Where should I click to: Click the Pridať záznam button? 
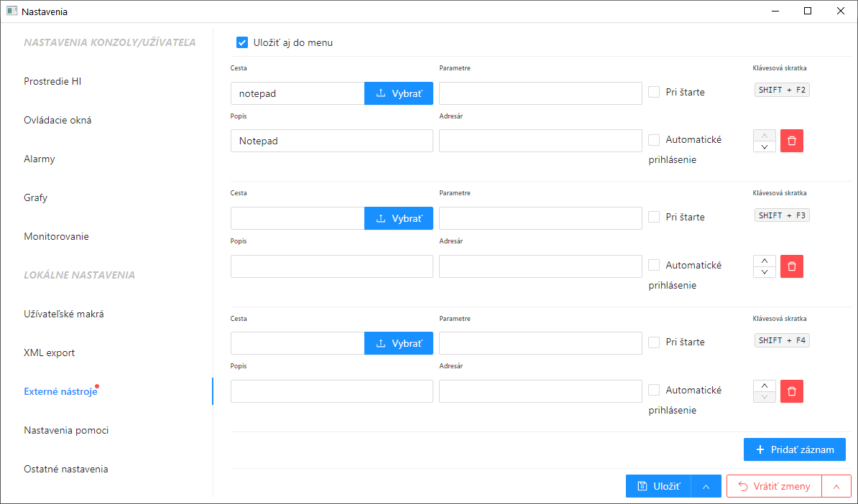[x=794, y=449]
